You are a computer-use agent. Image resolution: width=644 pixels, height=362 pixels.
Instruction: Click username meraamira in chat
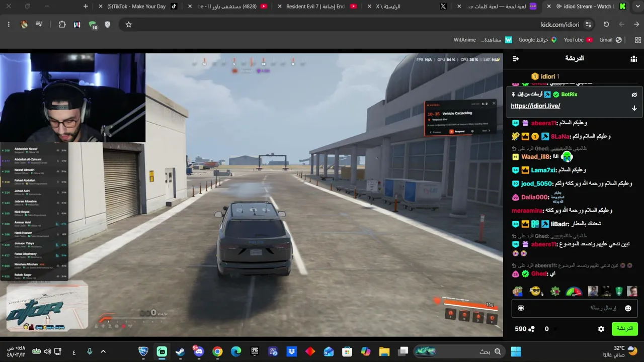point(527,211)
